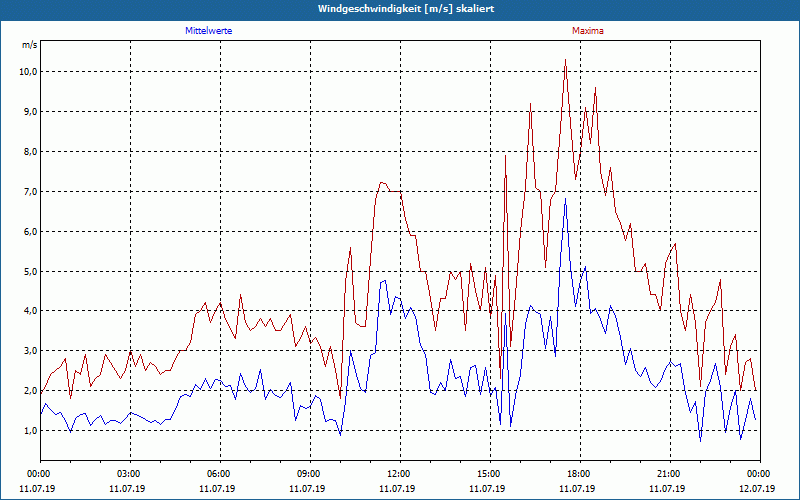The height and width of the screenshot is (500, 800).
Task: Select the 4,0 y-axis value
Action: (x=30, y=311)
